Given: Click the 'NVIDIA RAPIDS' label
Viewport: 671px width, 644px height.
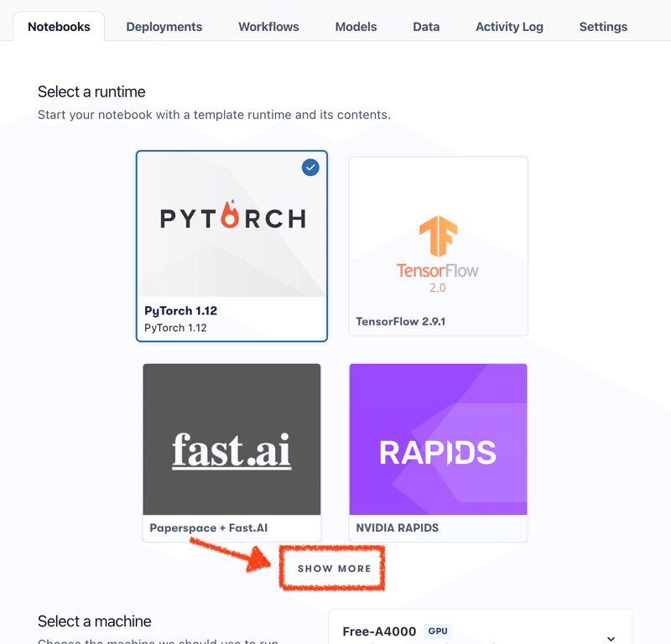Looking at the screenshot, I should tap(397, 527).
